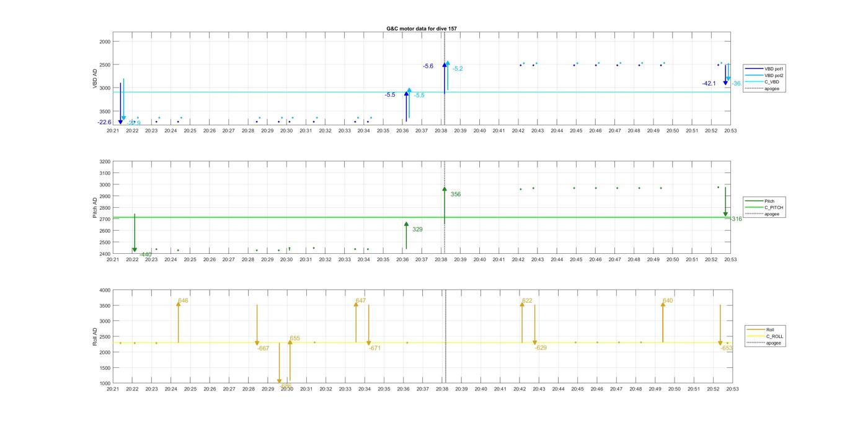Click the "-653" roll value label
This screenshot has height=430, width=868.
727,348
